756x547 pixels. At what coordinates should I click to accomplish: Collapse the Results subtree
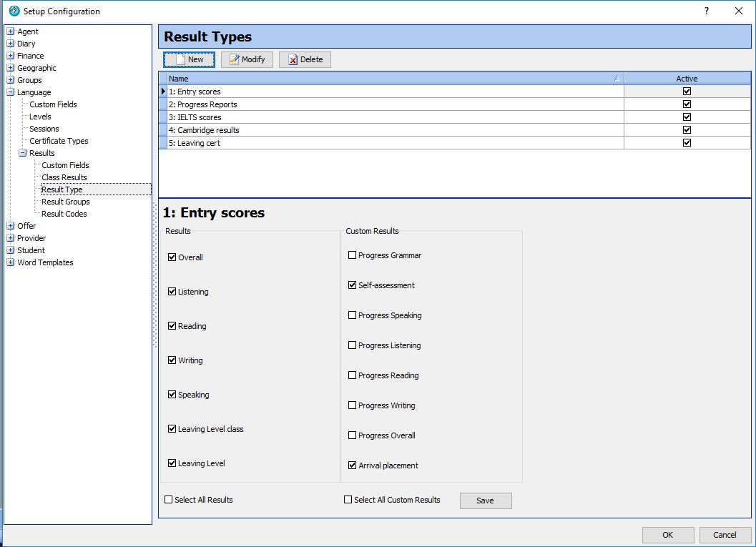[23, 153]
